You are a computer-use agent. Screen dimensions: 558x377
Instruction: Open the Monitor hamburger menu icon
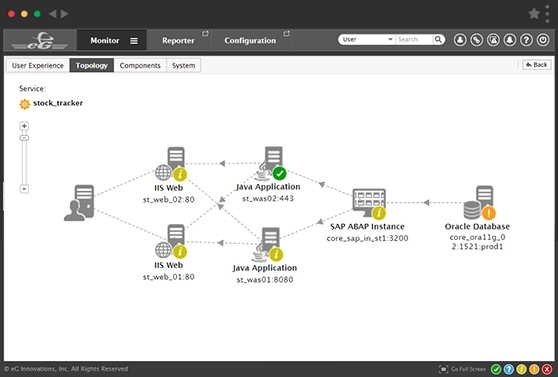tap(134, 41)
